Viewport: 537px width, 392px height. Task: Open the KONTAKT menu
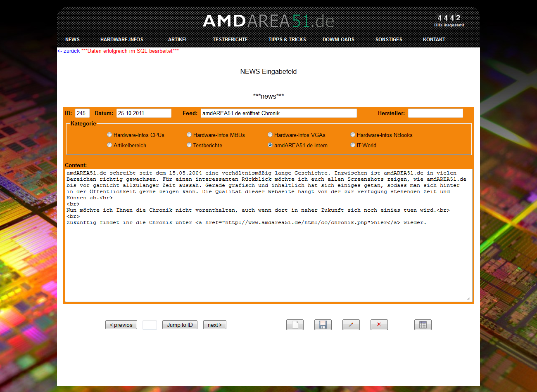pyautogui.click(x=434, y=40)
